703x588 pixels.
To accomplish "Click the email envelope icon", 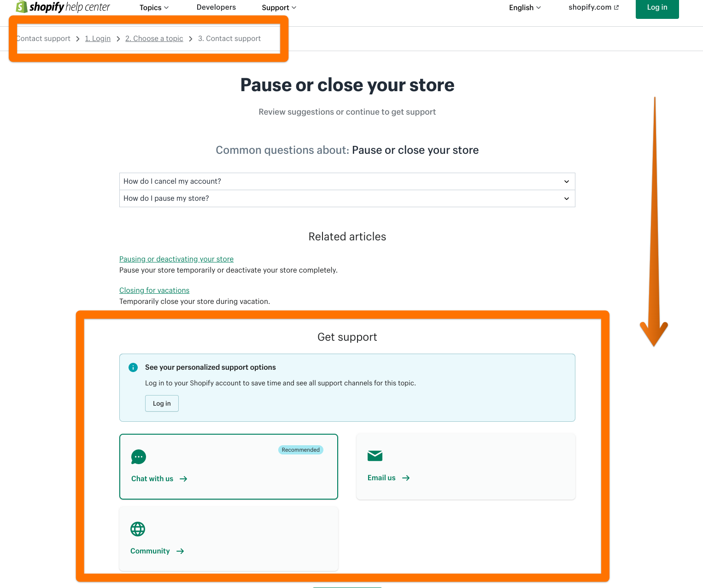I will (375, 456).
